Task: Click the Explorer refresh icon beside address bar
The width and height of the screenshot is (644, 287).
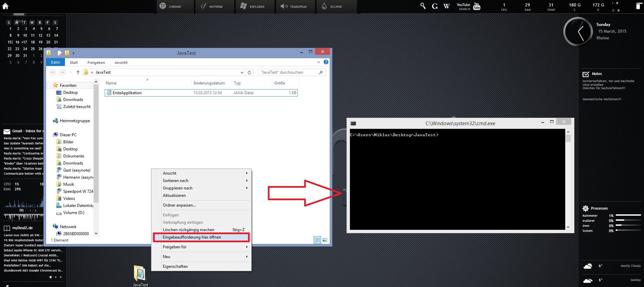Action: point(249,72)
